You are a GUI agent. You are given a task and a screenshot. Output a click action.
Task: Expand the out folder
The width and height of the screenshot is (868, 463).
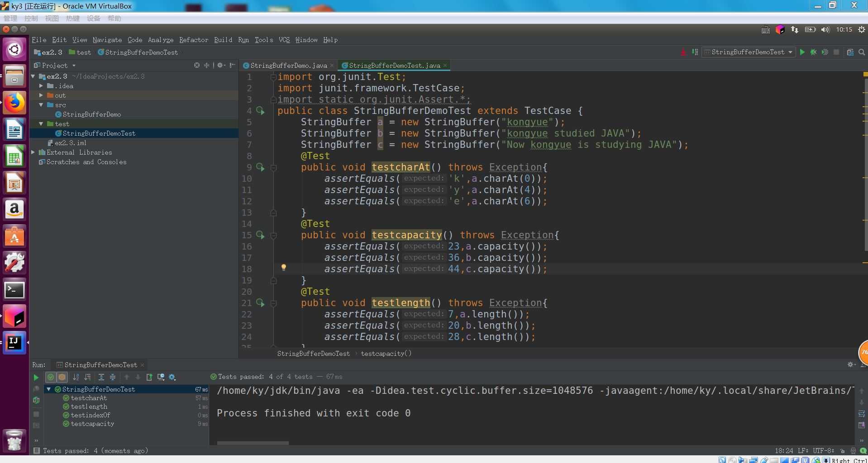click(x=41, y=95)
